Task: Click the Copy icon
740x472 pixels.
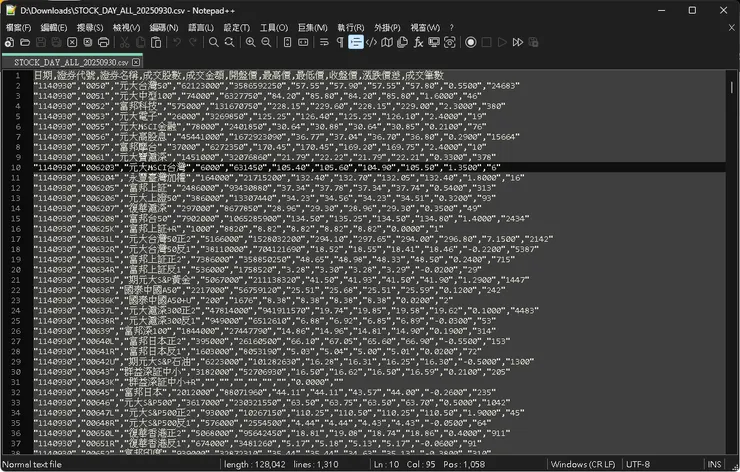Action: [140, 42]
